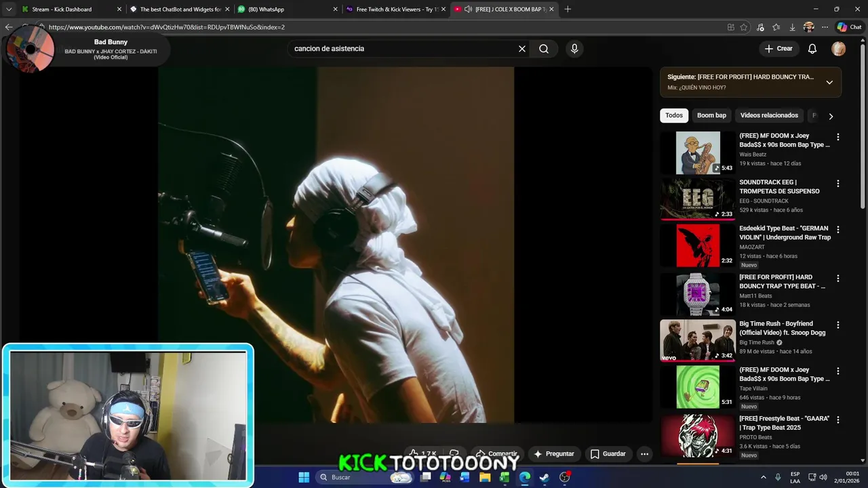Save the video with Guardar
868x488 pixels.
click(x=608, y=454)
